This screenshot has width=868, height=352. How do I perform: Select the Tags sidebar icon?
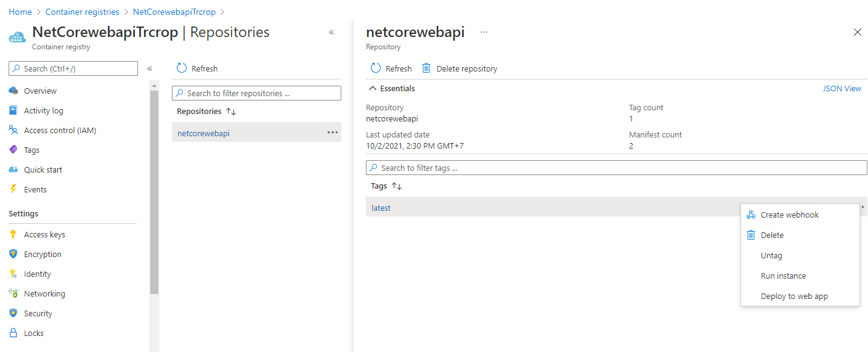pyautogui.click(x=14, y=150)
